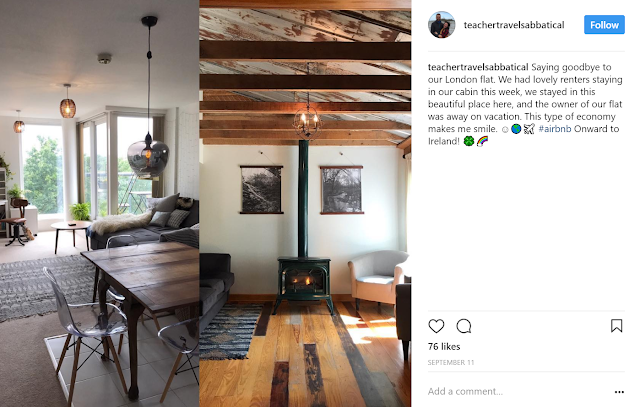The image size is (640, 407).
Task: Open comments with the speech bubble icon
Action: point(464,326)
